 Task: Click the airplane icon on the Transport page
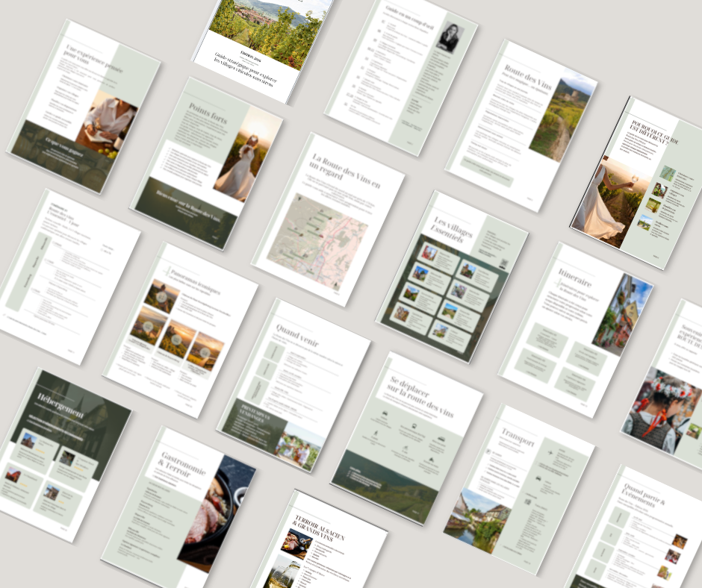coord(552,452)
